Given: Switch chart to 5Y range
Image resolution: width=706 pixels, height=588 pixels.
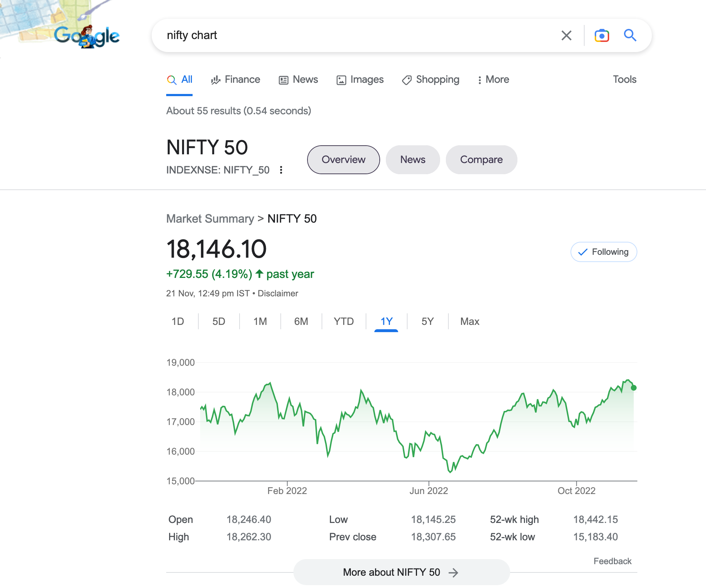Looking at the screenshot, I should (427, 321).
